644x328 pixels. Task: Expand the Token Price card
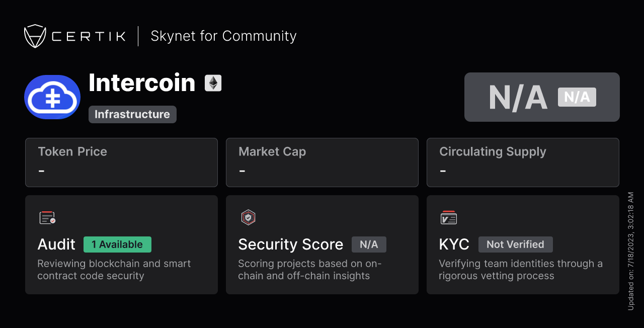tap(121, 162)
